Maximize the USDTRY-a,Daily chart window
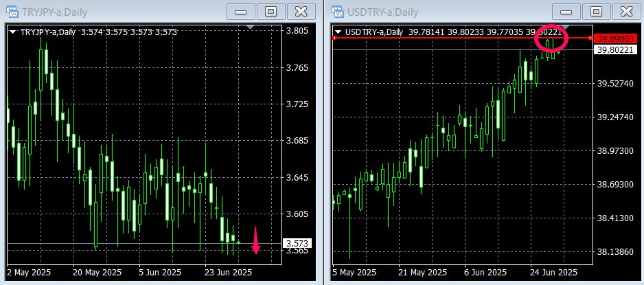Viewport: 644px width, 285px height. pos(597,12)
